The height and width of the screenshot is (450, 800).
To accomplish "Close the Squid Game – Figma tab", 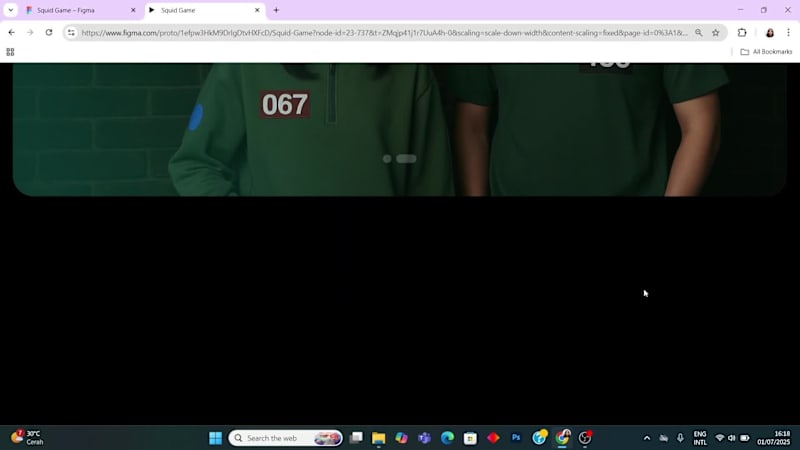I will 133,10.
